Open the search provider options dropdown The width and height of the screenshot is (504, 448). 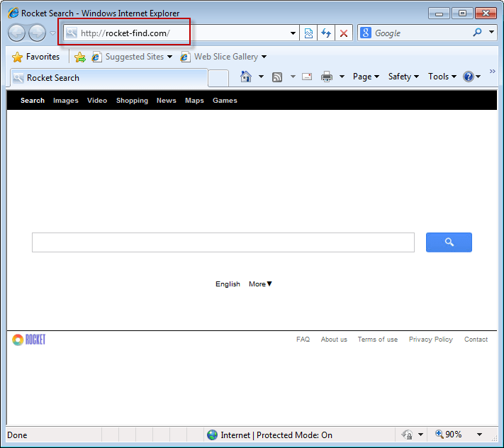[x=491, y=32]
